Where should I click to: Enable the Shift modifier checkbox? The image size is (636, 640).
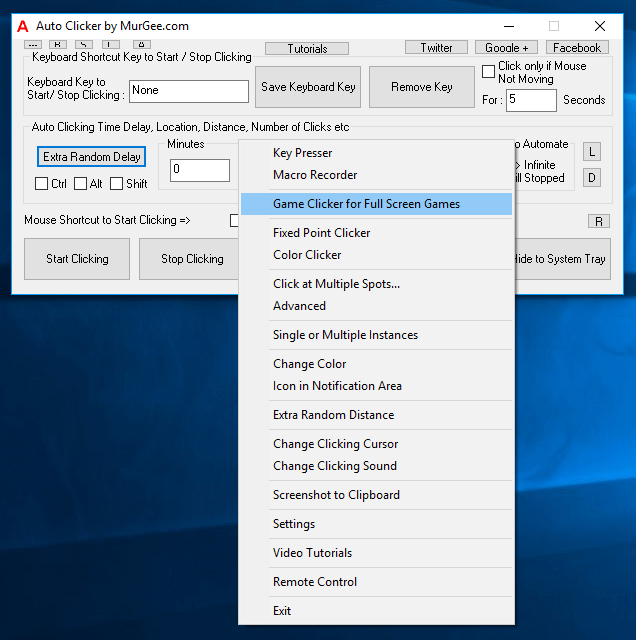tap(116, 184)
